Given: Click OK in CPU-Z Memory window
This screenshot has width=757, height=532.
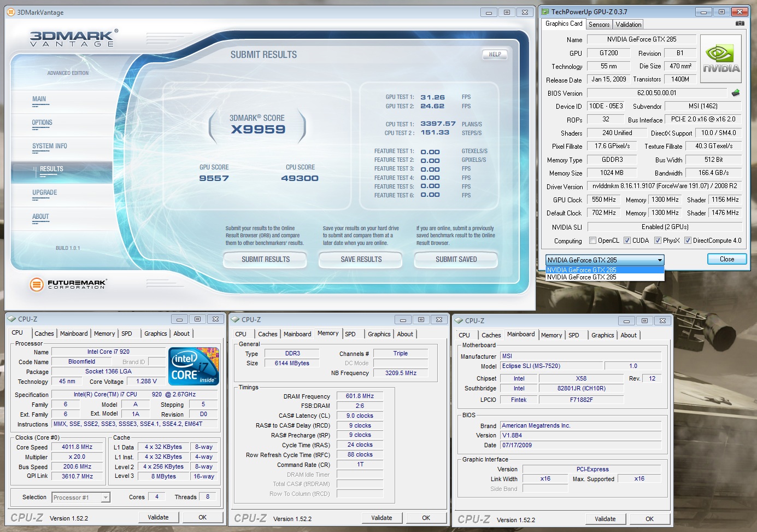Looking at the screenshot, I should pos(426,518).
